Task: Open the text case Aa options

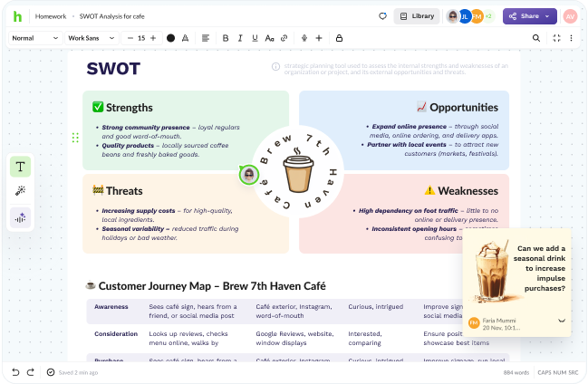Action: (269, 38)
